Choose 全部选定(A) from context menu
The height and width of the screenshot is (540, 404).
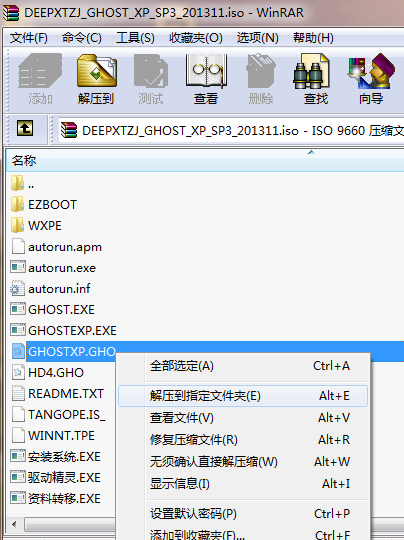pyautogui.click(x=243, y=366)
